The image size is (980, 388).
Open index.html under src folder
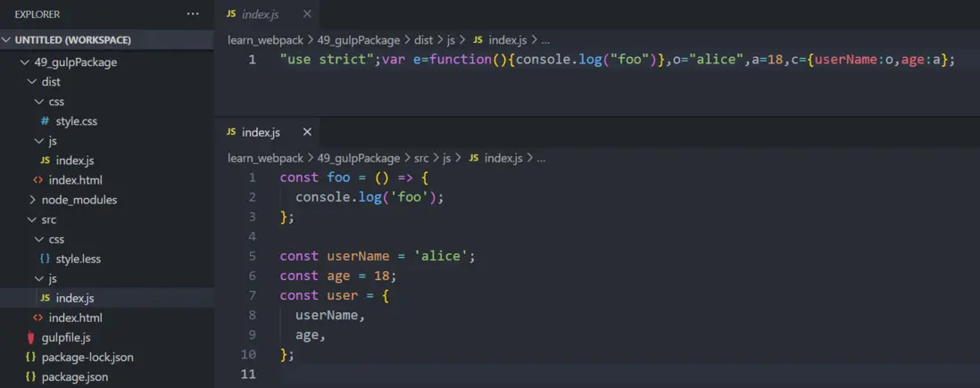click(x=75, y=318)
